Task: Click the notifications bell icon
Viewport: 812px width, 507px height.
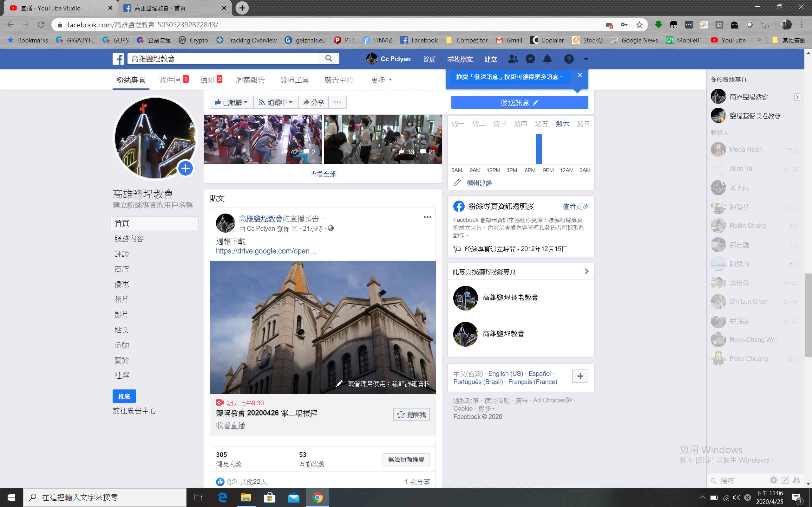Action: [547, 59]
